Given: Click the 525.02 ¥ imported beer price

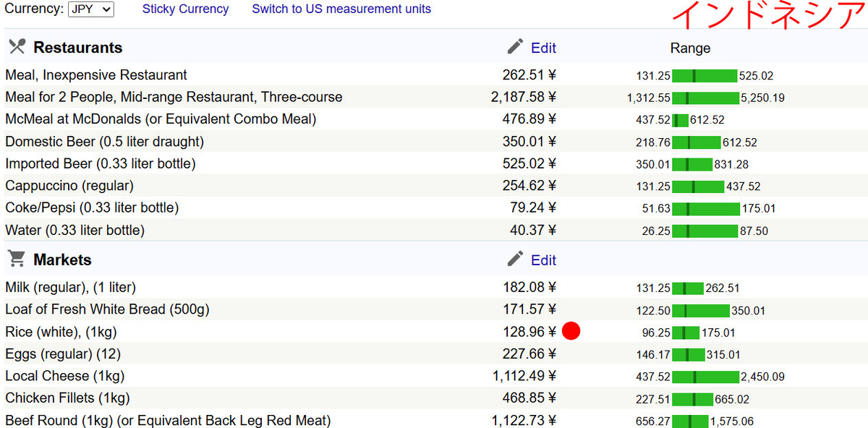Looking at the screenshot, I should tap(529, 163).
